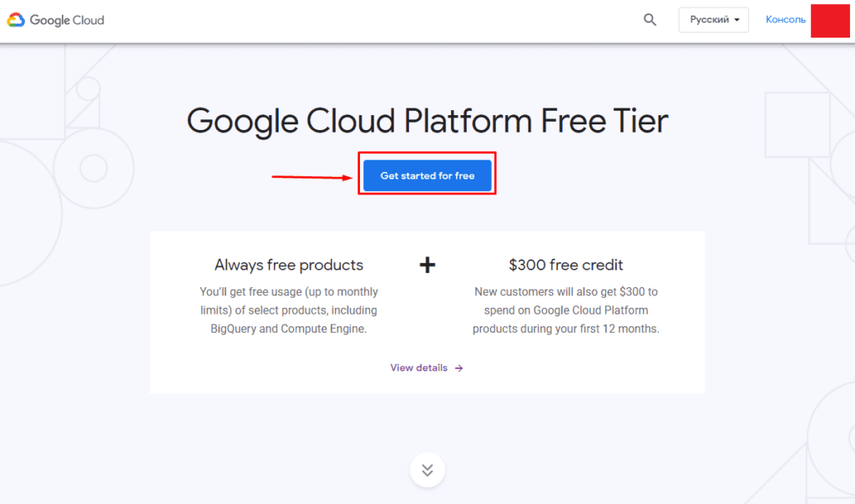Click the Google Cloud wordmark text
Screen dimensions: 855x504
click(67, 20)
